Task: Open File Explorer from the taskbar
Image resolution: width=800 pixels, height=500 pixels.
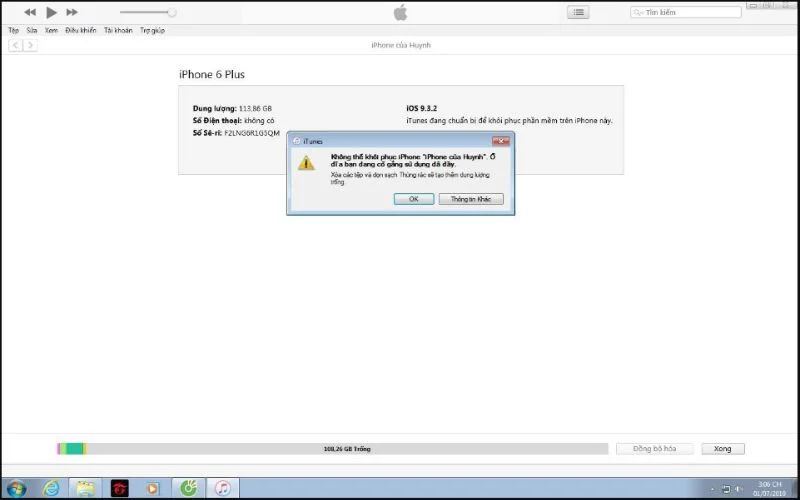Action: 85,488
